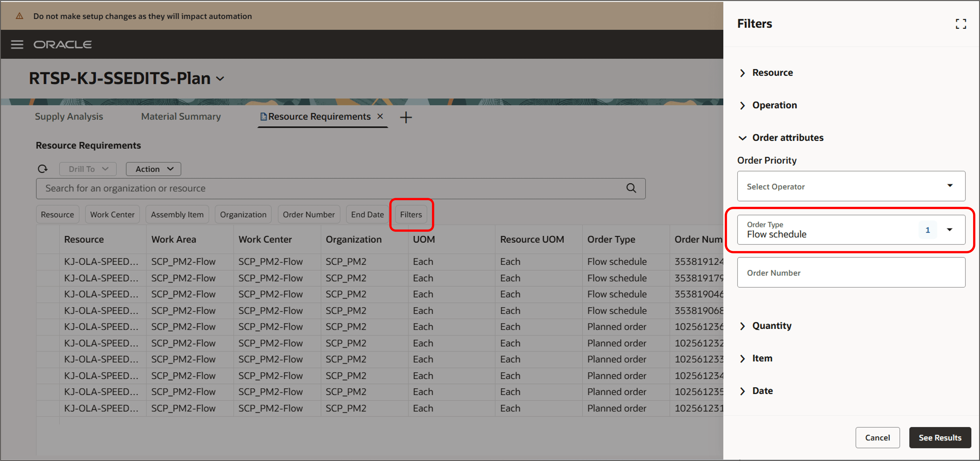The image size is (980, 461).
Task: Open the Drill To dropdown
Action: 88,169
